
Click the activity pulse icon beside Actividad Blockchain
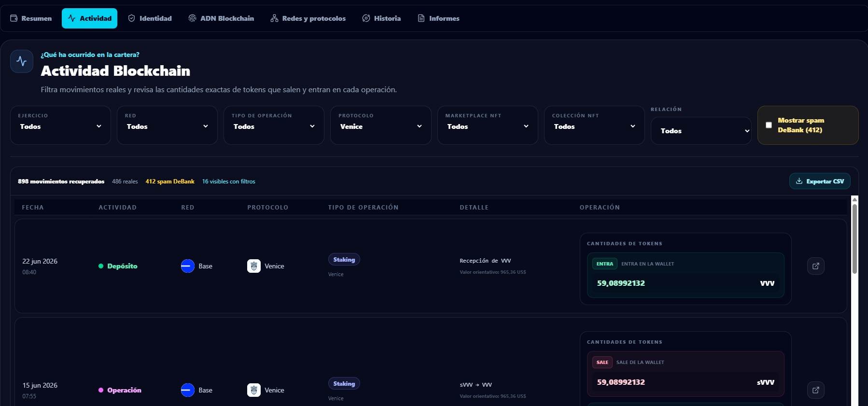click(22, 61)
